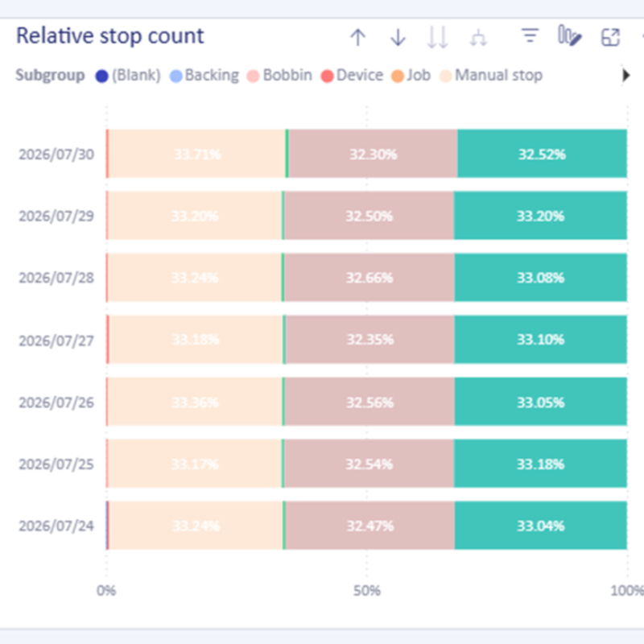Click the 50% axis tick label
644x644 pixels.
[x=367, y=591]
